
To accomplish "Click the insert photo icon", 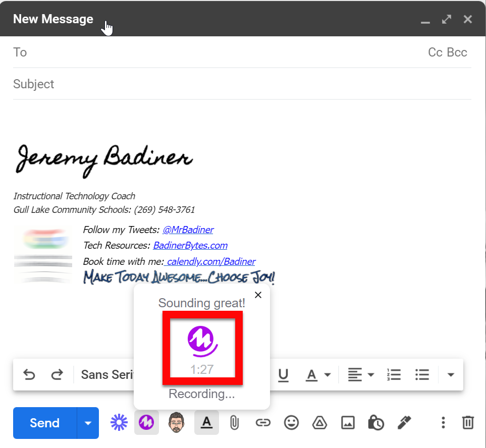I will 348,423.
